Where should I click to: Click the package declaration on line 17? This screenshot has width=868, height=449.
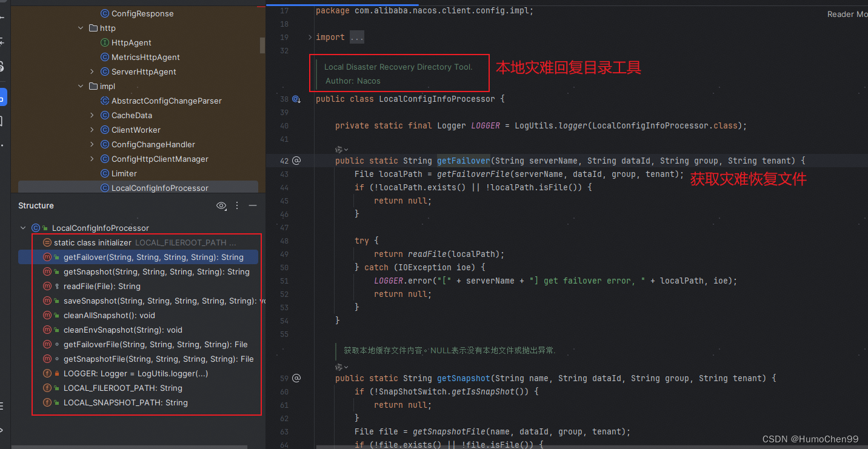[424, 11]
